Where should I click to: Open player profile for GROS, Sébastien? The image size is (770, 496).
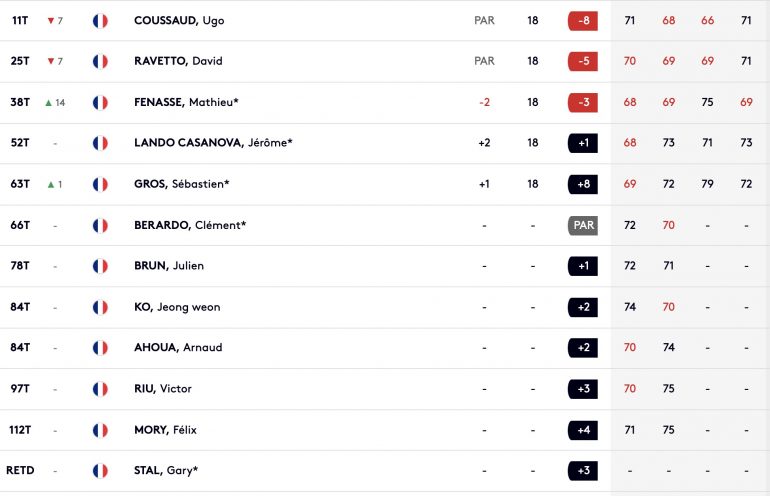pyautogui.click(x=182, y=184)
